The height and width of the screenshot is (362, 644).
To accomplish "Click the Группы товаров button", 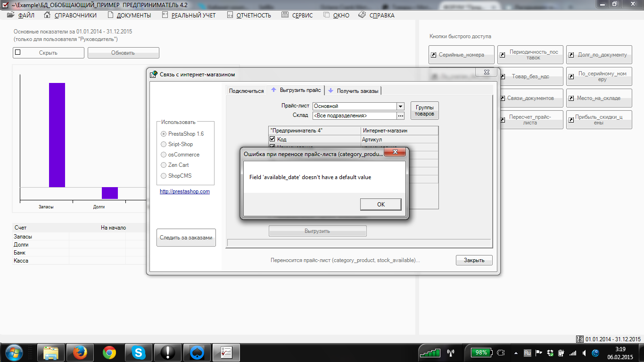I will (424, 111).
